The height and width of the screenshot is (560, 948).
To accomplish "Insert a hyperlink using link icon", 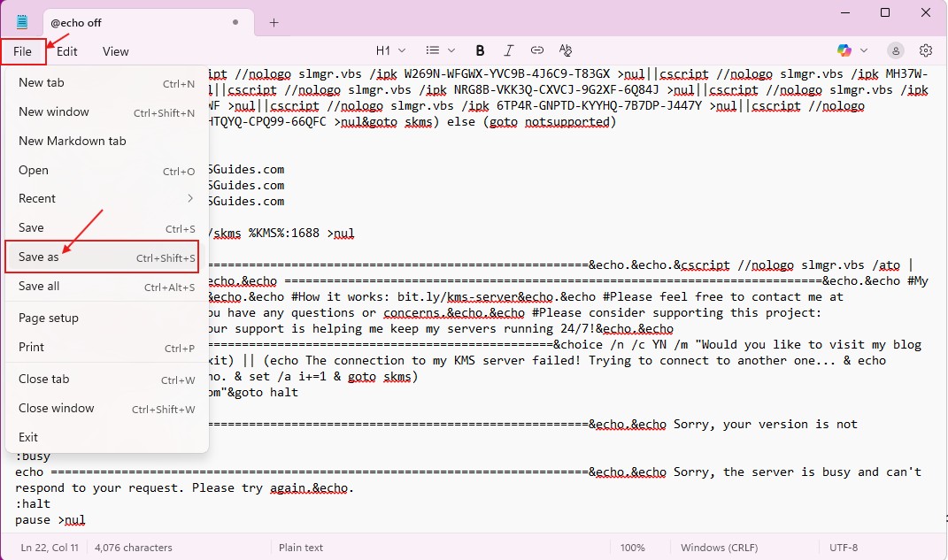I will [x=537, y=50].
